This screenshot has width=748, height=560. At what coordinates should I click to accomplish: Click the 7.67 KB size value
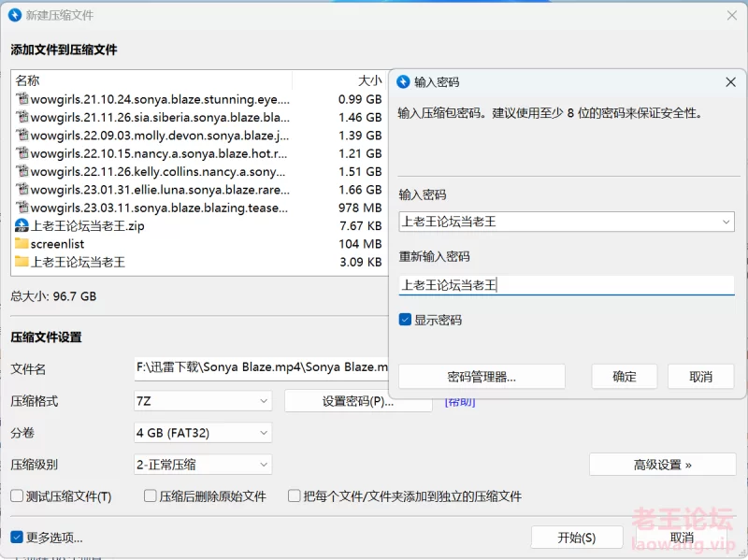[x=361, y=225]
